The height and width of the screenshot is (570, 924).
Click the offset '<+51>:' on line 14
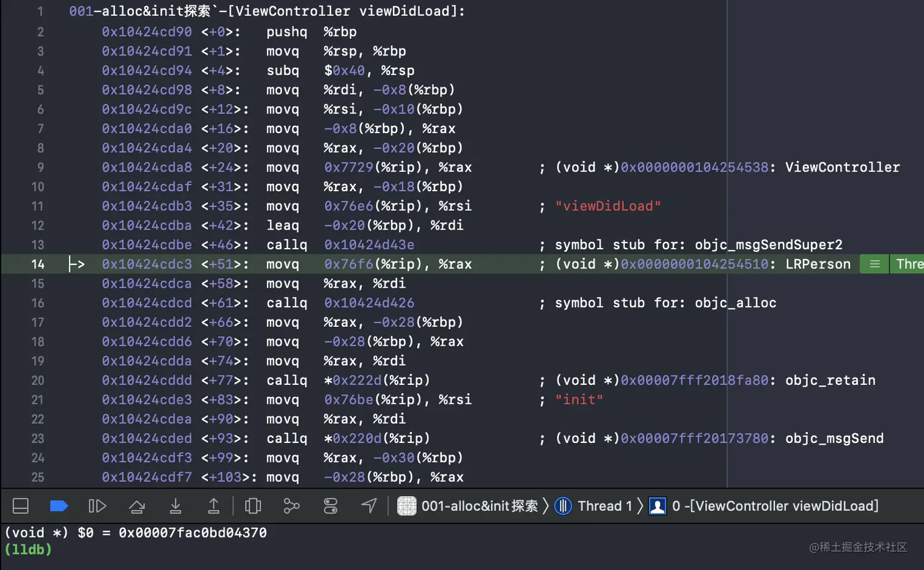(225, 264)
